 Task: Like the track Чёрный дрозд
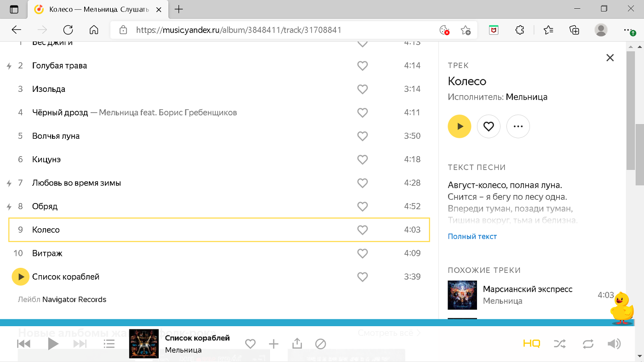[x=362, y=113]
